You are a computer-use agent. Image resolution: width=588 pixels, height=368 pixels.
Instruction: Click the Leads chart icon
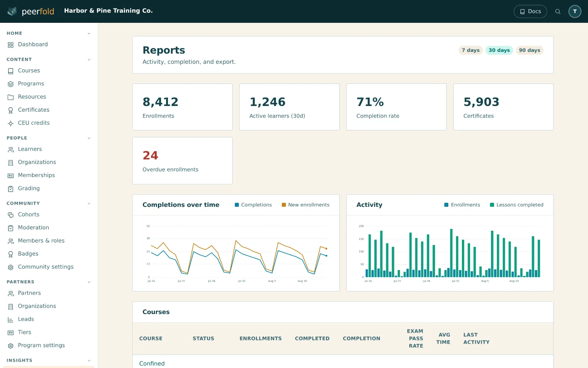pyautogui.click(x=11, y=319)
